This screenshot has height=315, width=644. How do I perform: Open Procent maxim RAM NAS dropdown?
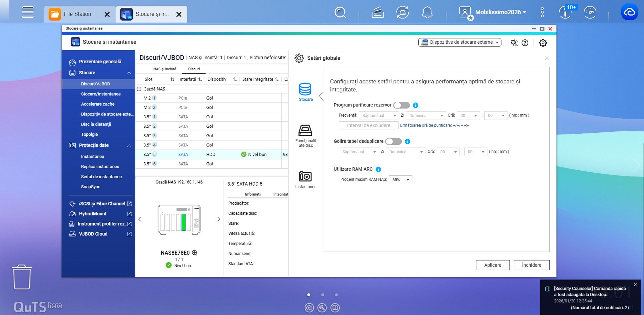401,180
